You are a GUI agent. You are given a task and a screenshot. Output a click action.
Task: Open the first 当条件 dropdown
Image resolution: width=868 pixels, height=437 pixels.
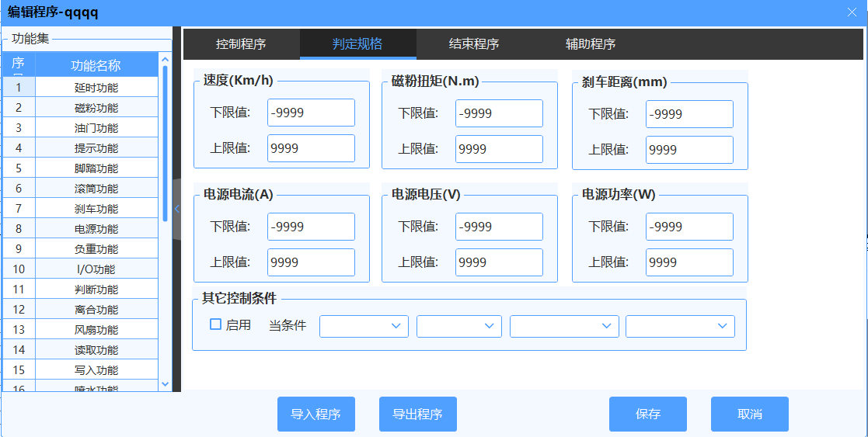(364, 326)
